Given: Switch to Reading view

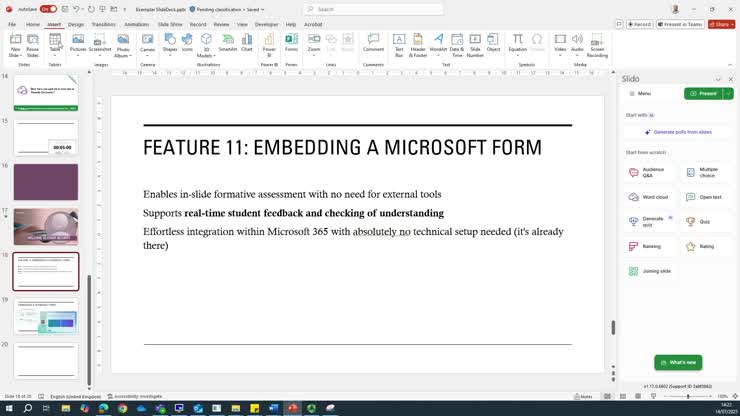Looking at the screenshot, I should [x=638, y=397].
